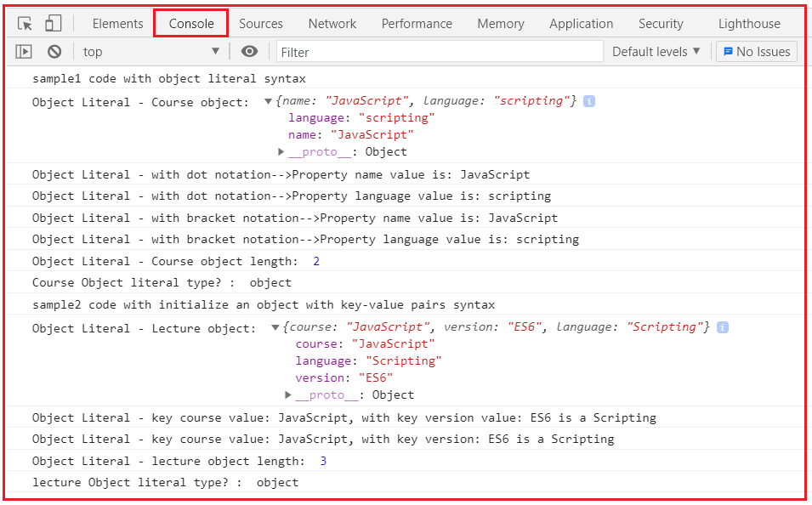Viewport: 812px width, 505px height.
Task: Open the No Issues panel
Action: (x=757, y=51)
